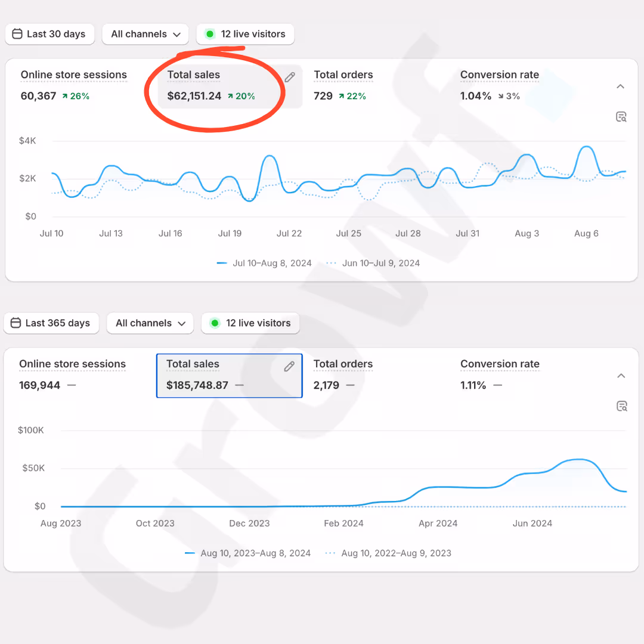644x644 pixels.
Task: Click the Last 365 days date range button
Action: tap(51, 323)
